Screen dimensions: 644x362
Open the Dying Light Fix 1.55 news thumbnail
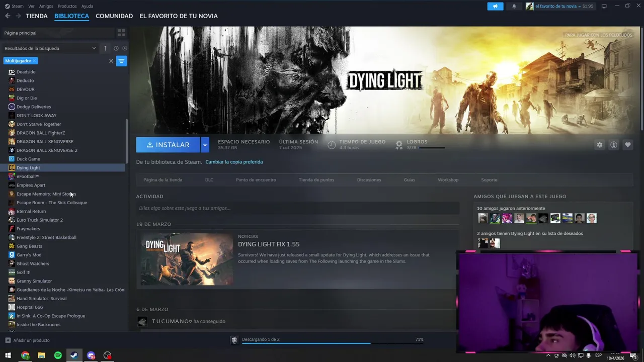tap(187, 259)
